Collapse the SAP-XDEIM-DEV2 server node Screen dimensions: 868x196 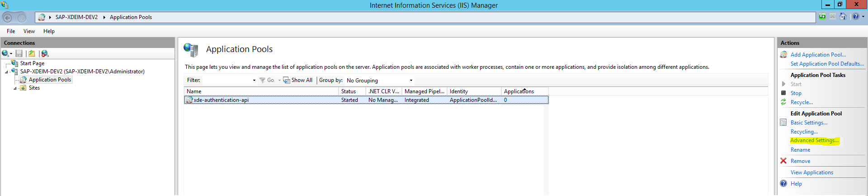point(6,72)
